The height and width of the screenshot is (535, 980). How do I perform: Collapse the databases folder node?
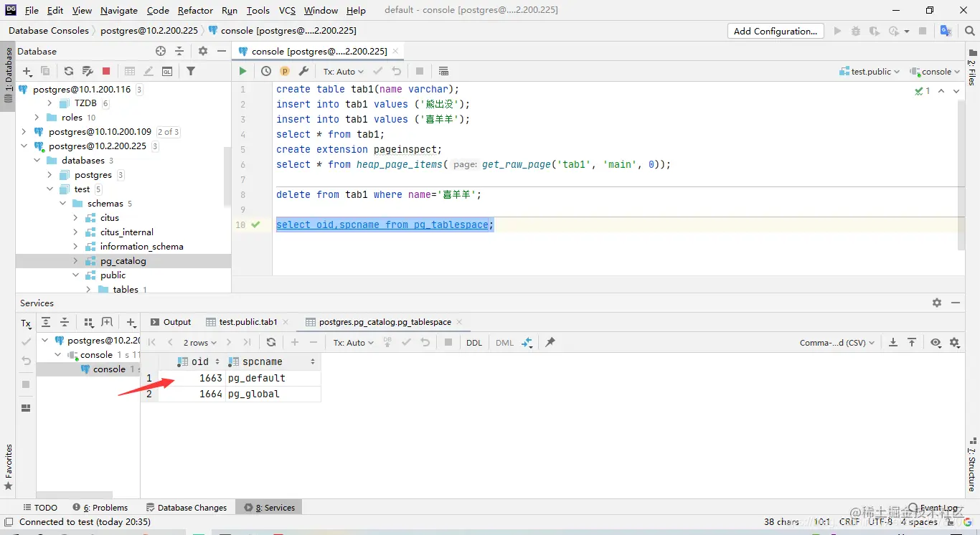point(36,160)
